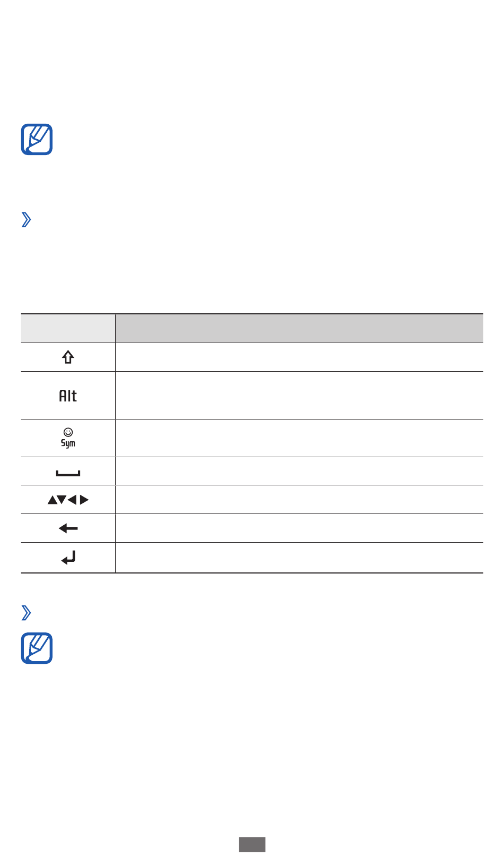Select the backspace left-arrow key icon
504x856 pixels.
click(x=68, y=528)
